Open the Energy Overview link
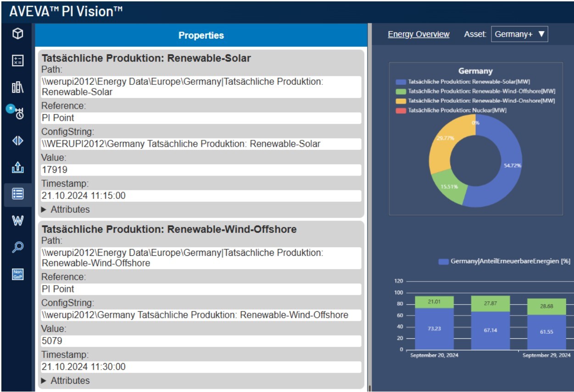This screenshot has height=392, width=574. [x=418, y=34]
